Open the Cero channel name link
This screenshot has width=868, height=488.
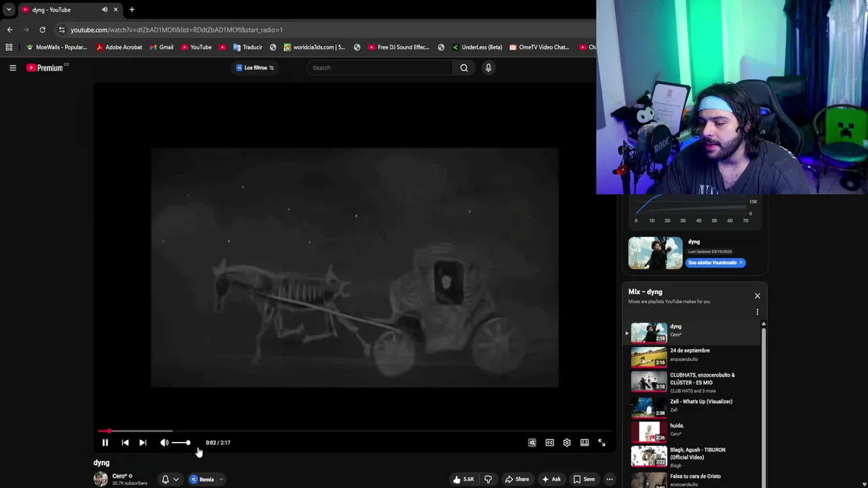[120, 476]
